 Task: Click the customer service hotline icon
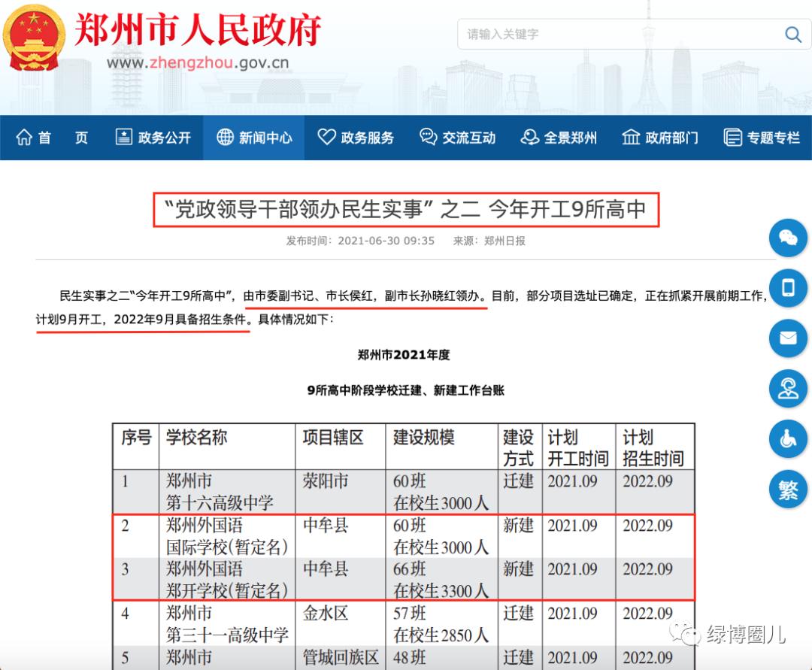pos(787,389)
